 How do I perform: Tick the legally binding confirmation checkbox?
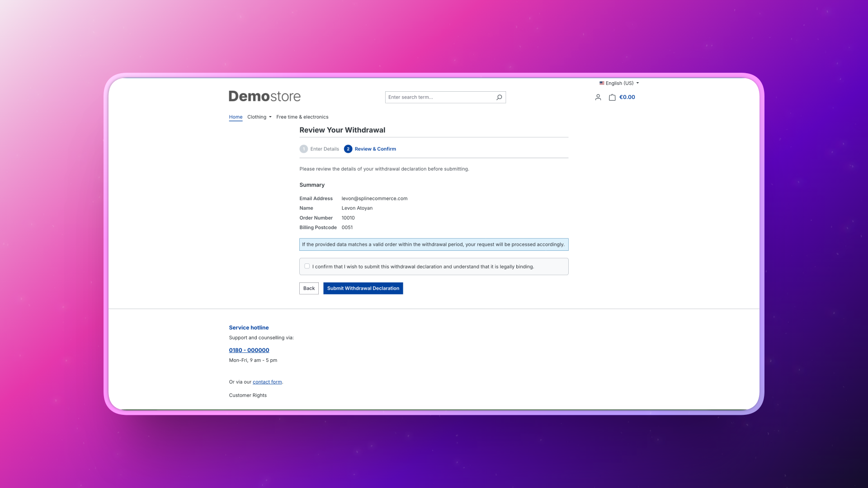307,266
